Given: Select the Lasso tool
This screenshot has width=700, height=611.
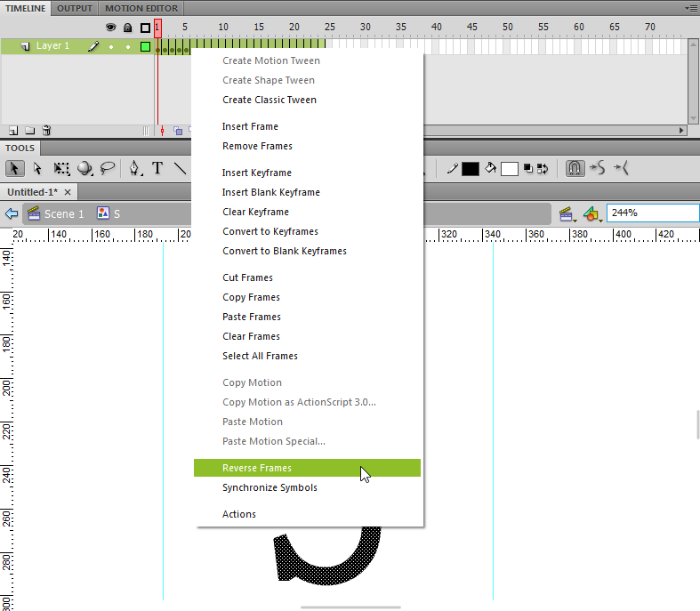Looking at the screenshot, I should pyautogui.click(x=107, y=169).
